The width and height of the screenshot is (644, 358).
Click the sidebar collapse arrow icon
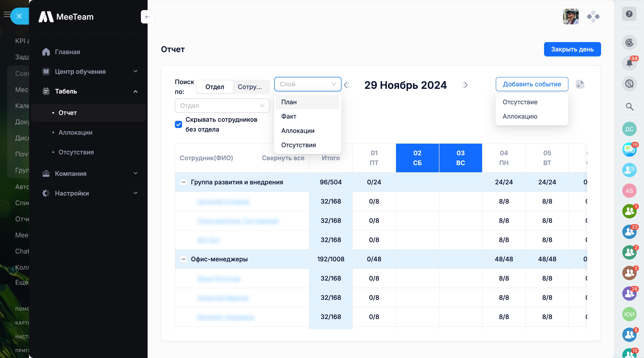click(x=147, y=17)
